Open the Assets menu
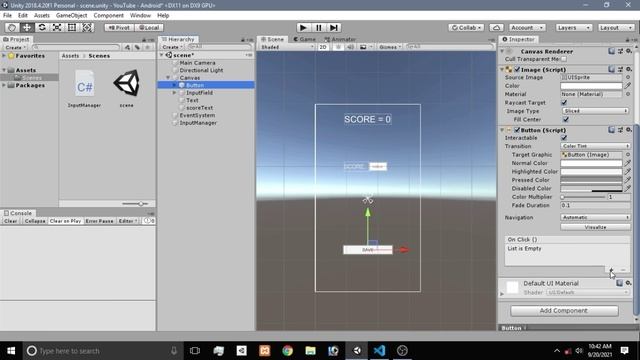The width and height of the screenshot is (640, 360). pyautogui.click(x=42, y=15)
